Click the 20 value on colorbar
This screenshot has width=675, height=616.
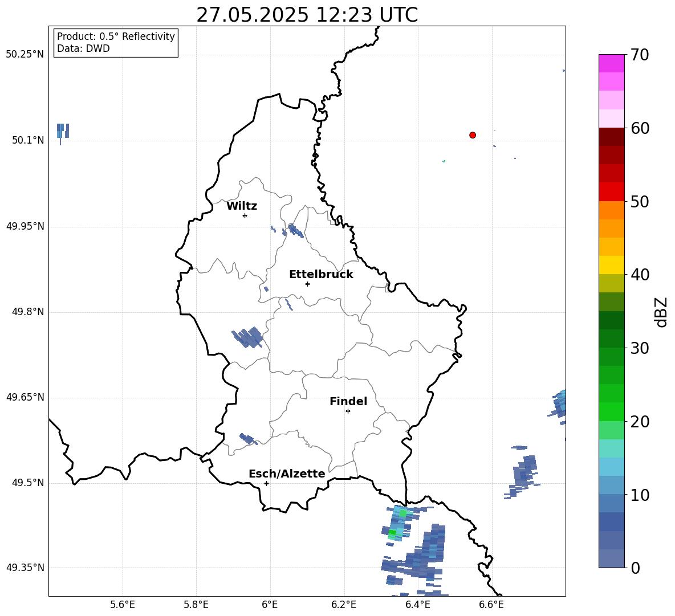[640, 422]
